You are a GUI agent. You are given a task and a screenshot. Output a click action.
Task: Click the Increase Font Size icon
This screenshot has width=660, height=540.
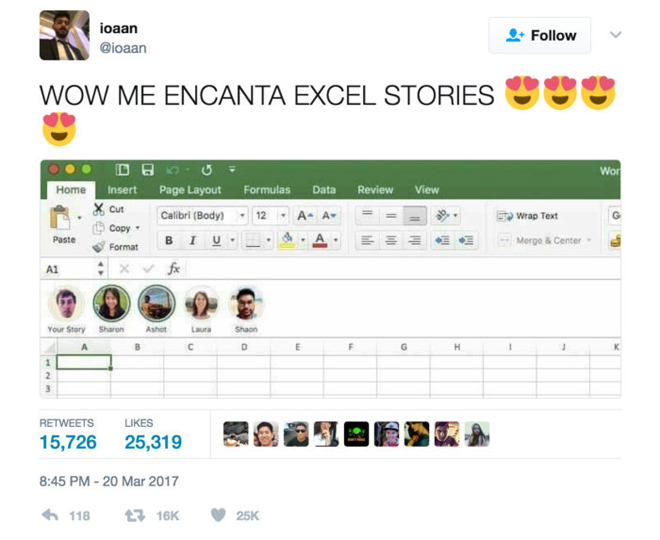[305, 216]
